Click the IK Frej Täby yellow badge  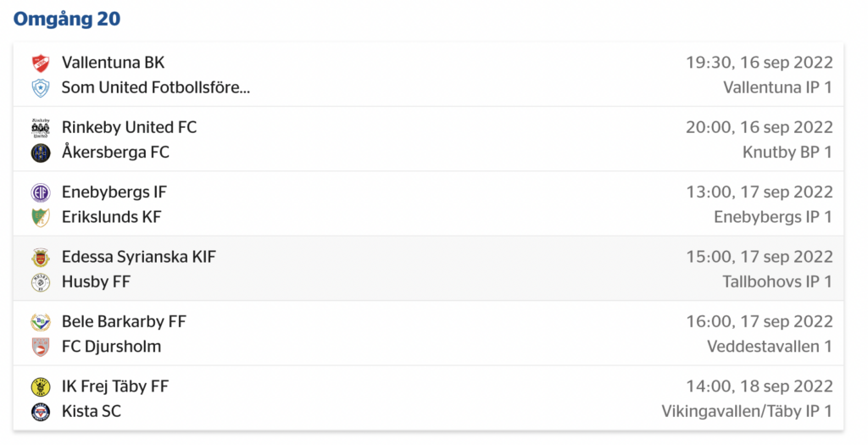tap(41, 387)
